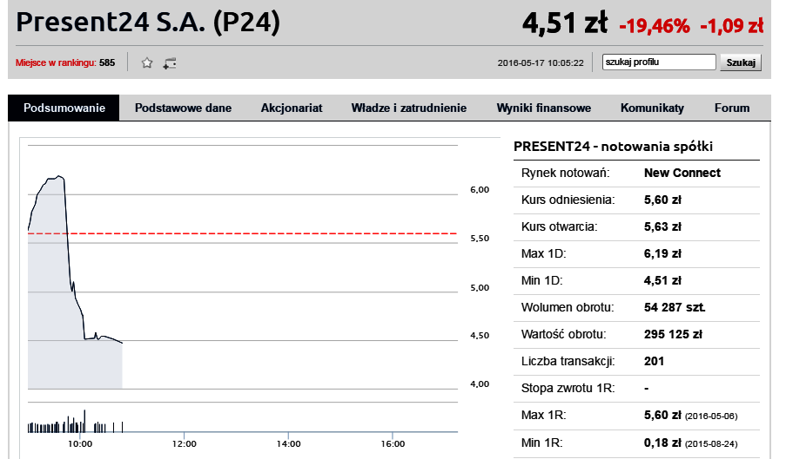Image resolution: width=786 pixels, height=459 pixels.
Task: Click the Miejsce w rankingu link
Action: [x=56, y=63]
